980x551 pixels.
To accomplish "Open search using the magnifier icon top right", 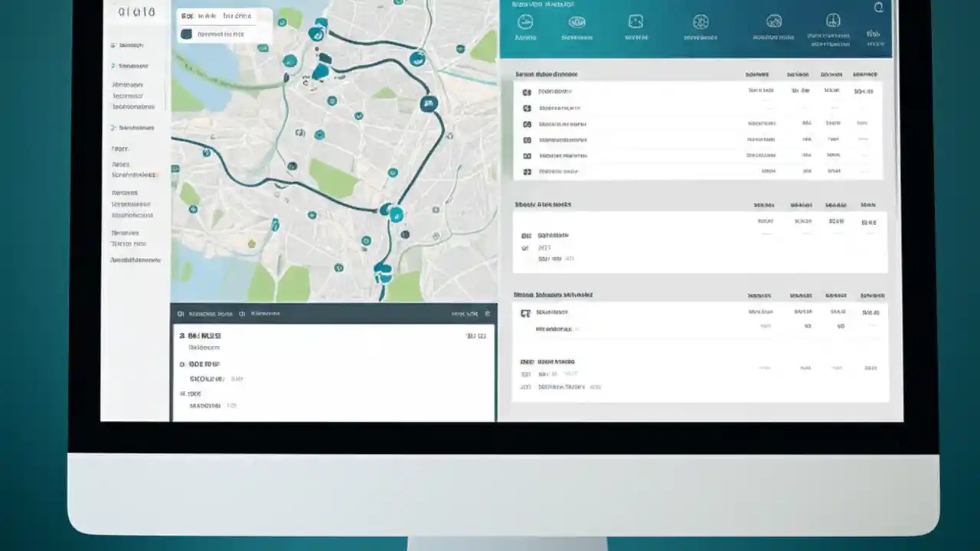I will pos(879,7).
